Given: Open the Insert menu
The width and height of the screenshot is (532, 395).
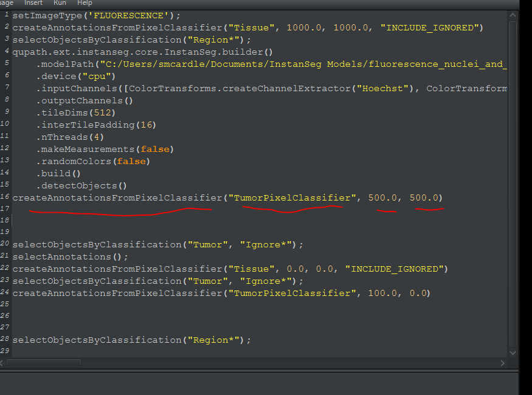Looking at the screenshot, I should (33, 3).
